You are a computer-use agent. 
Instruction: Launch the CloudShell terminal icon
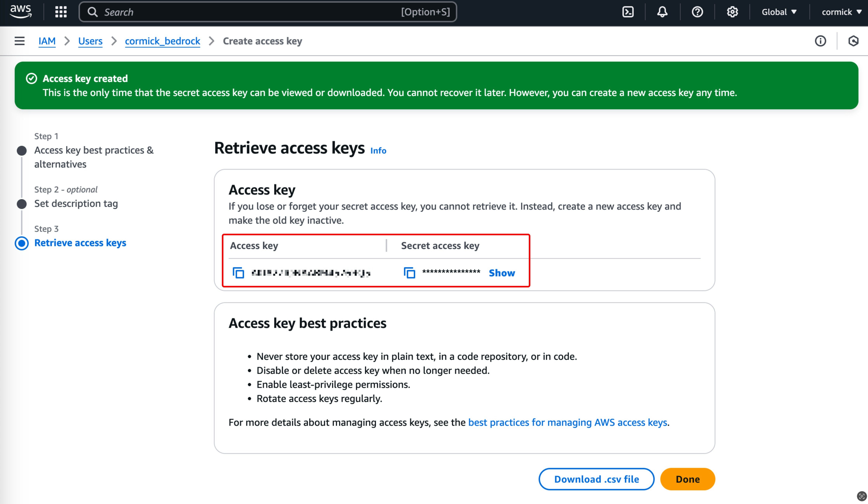coord(628,12)
